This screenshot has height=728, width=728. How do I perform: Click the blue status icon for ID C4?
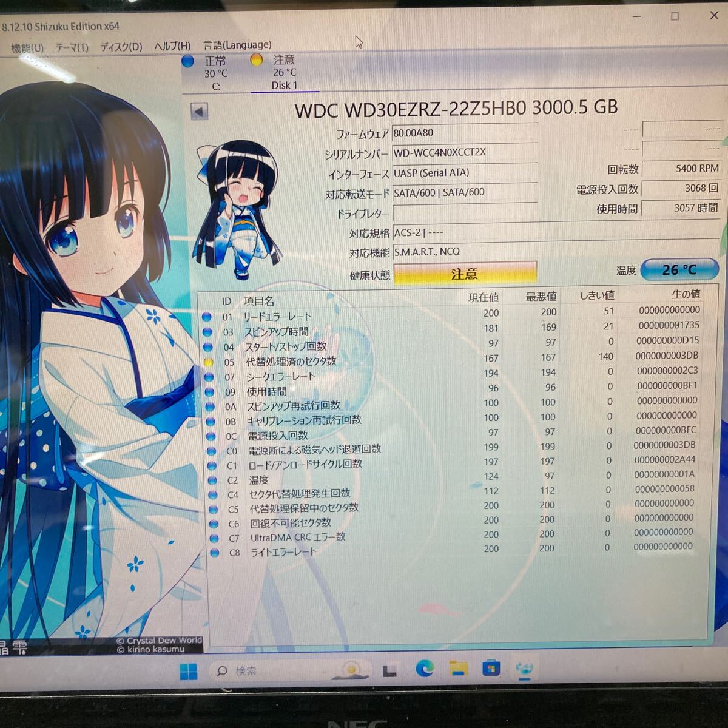(212, 494)
